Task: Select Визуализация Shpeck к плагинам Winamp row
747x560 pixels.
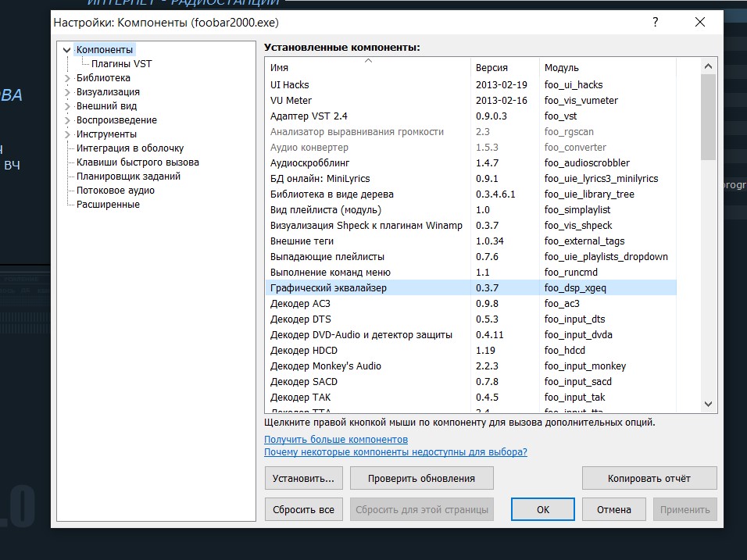Action: click(x=470, y=226)
